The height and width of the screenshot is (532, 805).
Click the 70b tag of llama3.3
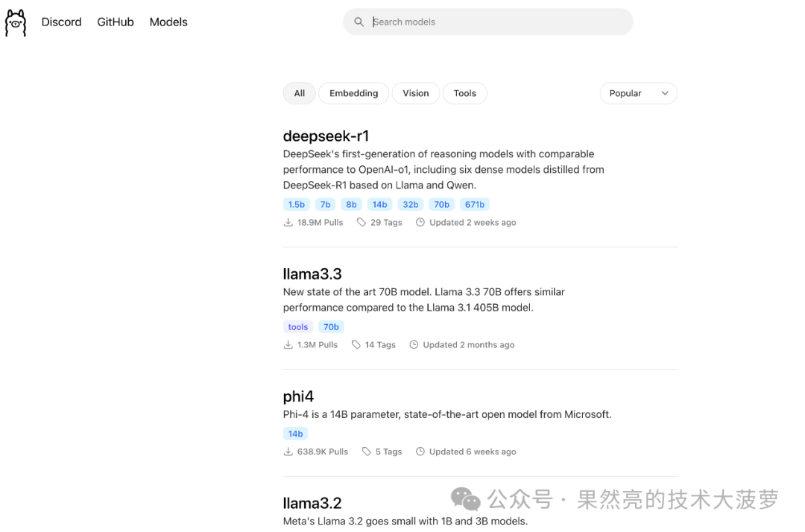pos(331,327)
